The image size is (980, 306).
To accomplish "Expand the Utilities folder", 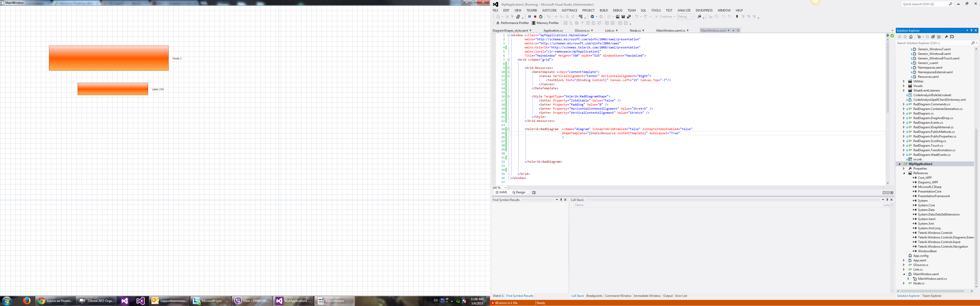I will point(904,81).
